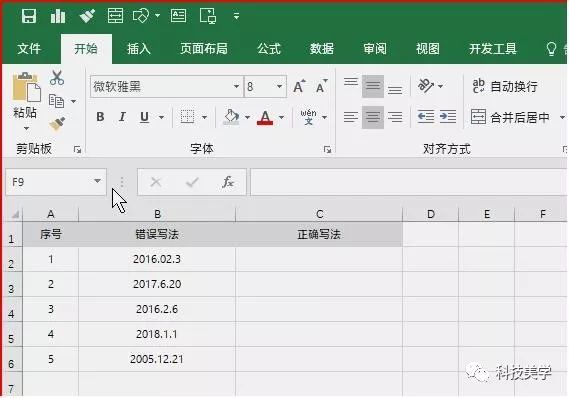Click the Copy icon

(56, 101)
